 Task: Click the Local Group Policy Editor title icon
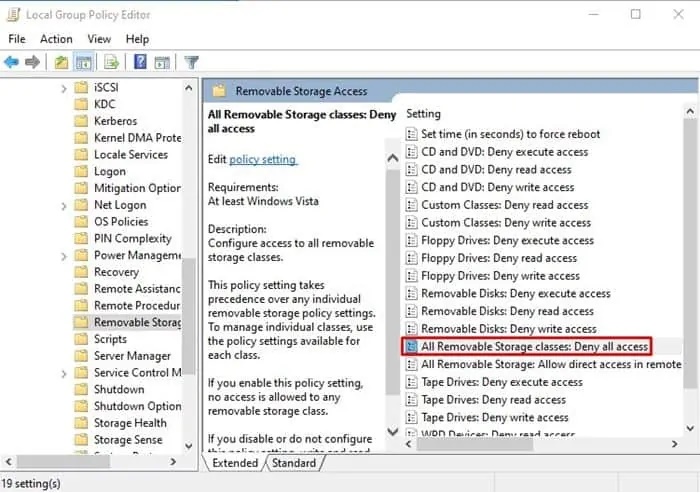[x=13, y=15]
